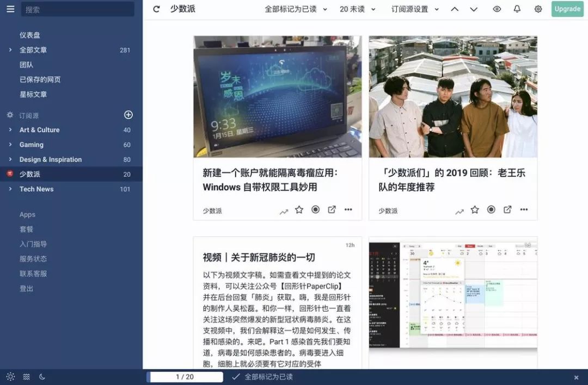Viewport: 588px width, 385px height.
Task: Open the hamburger menu icon
Action: 10,9
